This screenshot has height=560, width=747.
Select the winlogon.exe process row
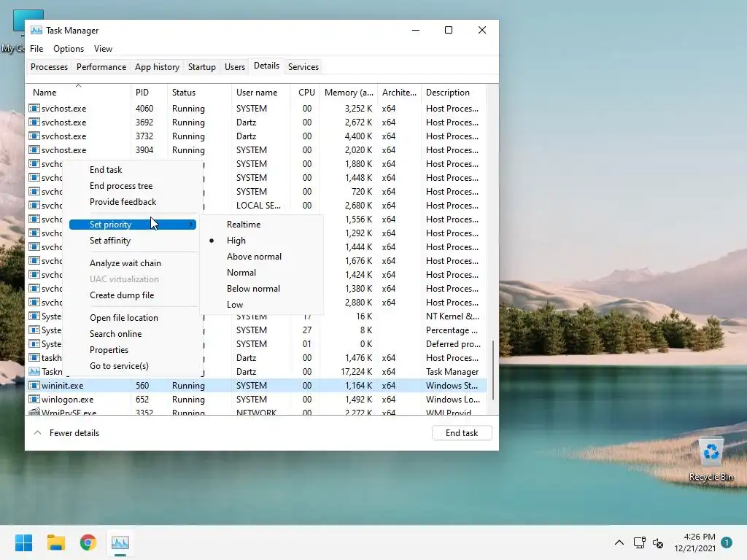click(257, 399)
